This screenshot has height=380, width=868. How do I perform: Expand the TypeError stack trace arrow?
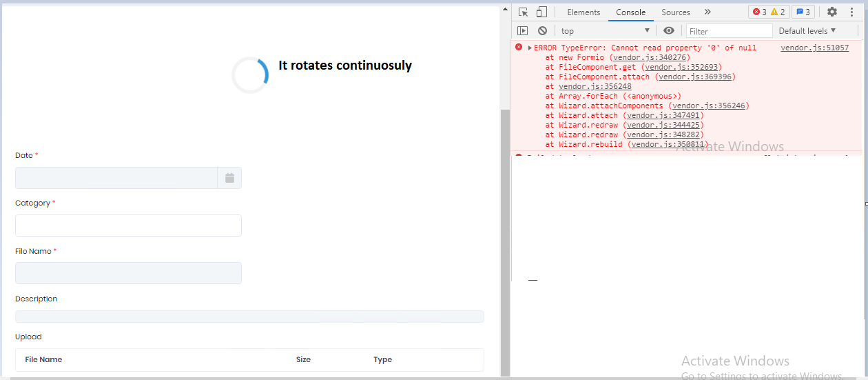pos(530,48)
